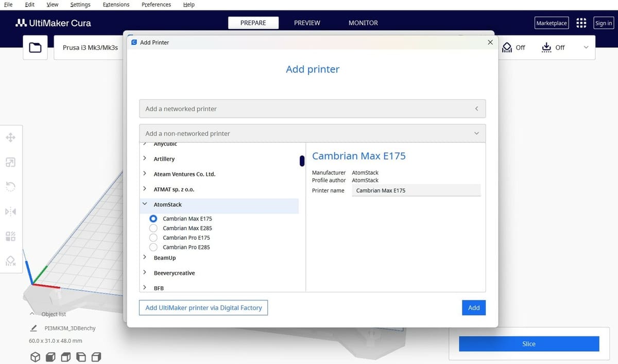Open the Edit menu
This screenshot has height=364, width=618.
coord(30,5)
